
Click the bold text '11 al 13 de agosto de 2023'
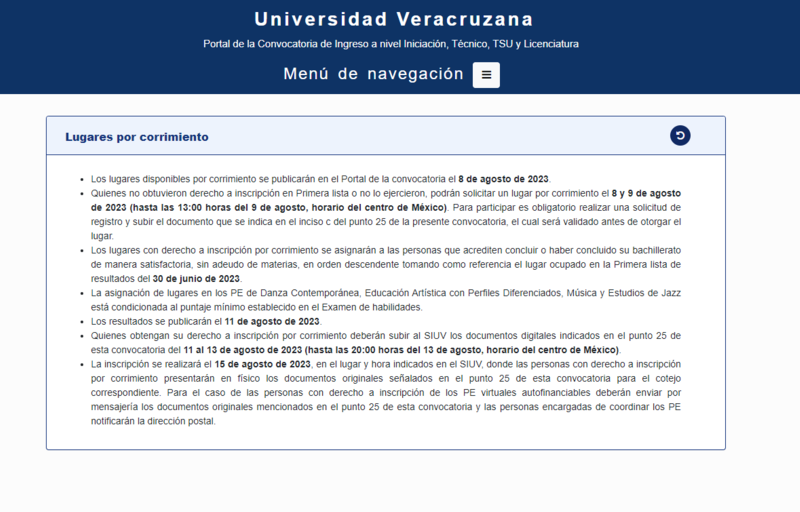pyautogui.click(x=243, y=350)
